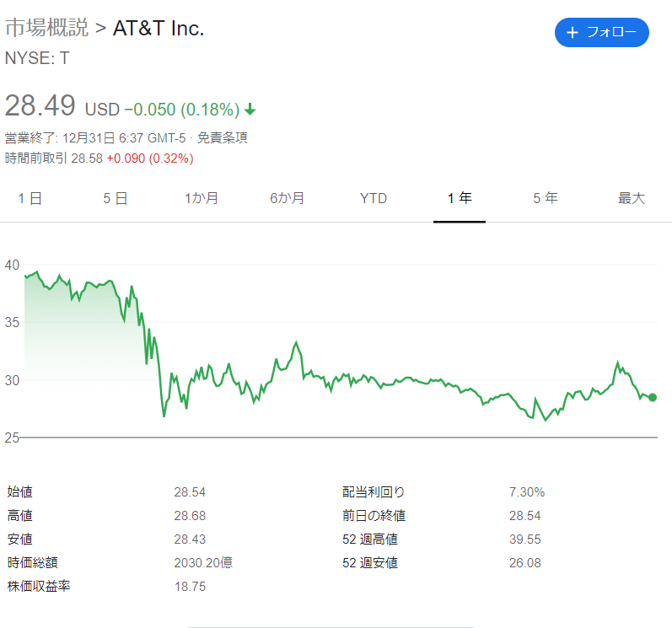Click the green endpoint dot on the chart
This screenshot has height=628, width=672.
click(x=653, y=398)
